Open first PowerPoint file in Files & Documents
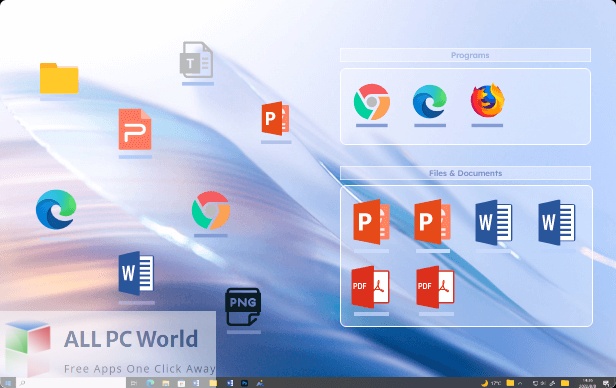 371,221
